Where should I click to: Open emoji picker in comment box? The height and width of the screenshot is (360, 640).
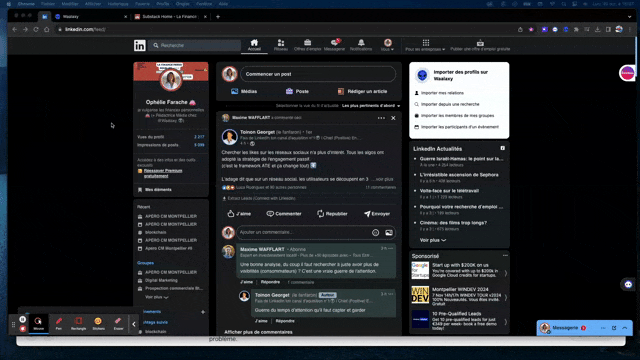click(x=376, y=233)
